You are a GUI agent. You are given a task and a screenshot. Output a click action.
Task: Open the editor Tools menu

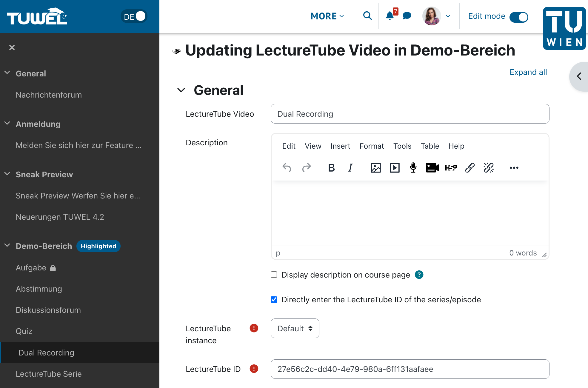click(x=402, y=146)
